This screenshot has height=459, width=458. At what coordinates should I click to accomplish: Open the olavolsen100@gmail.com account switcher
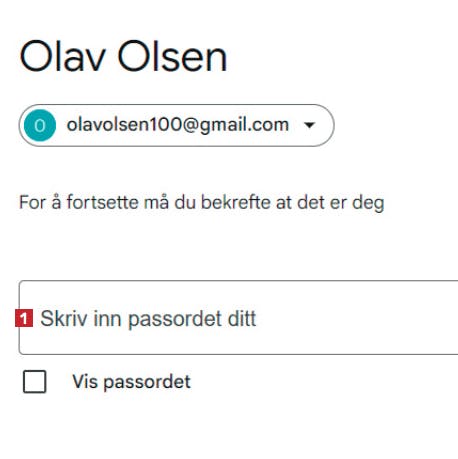[176, 125]
